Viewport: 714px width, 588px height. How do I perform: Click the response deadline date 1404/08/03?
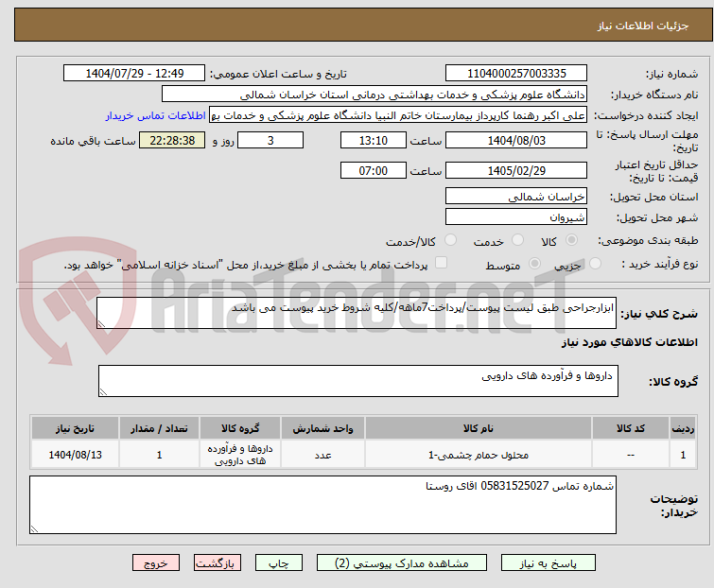pyautogui.click(x=516, y=140)
